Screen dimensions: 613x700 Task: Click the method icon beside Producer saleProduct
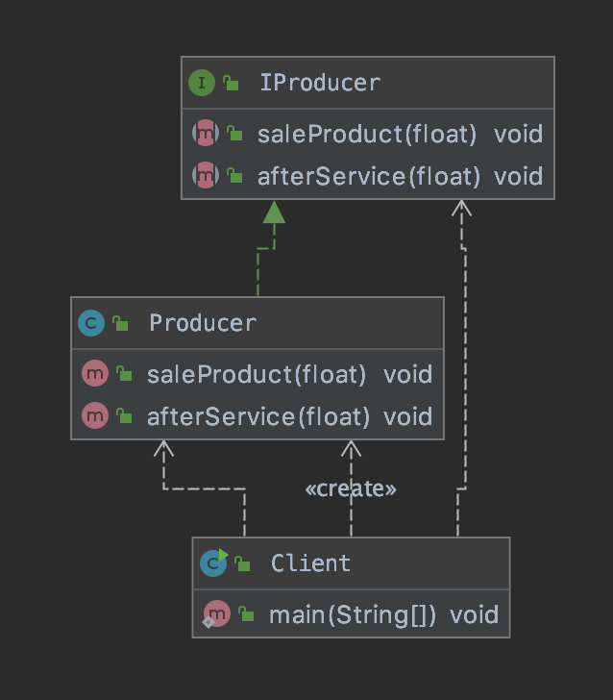click(x=95, y=374)
